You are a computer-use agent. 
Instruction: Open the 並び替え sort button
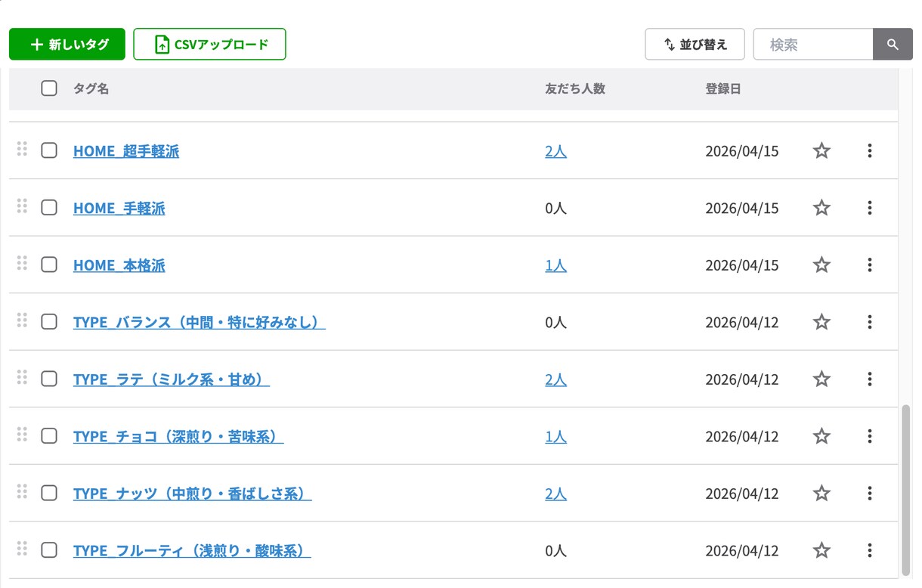coord(695,45)
